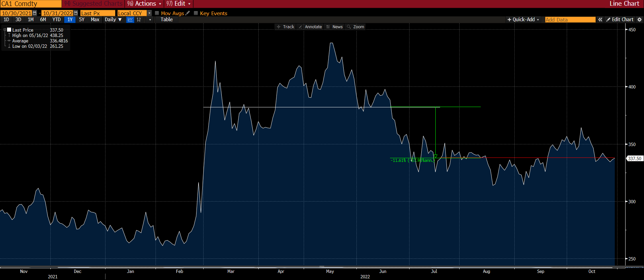Viewport: 644px width, 280px height.
Task: Activate the Track crosshair tool
Action: pyautogui.click(x=285, y=27)
